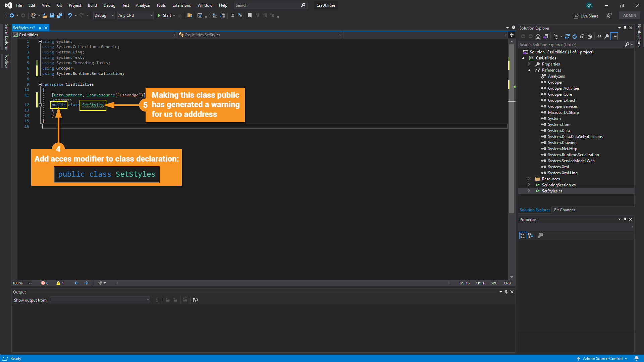Expand the Resources folder node

click(x=529, y=179)
